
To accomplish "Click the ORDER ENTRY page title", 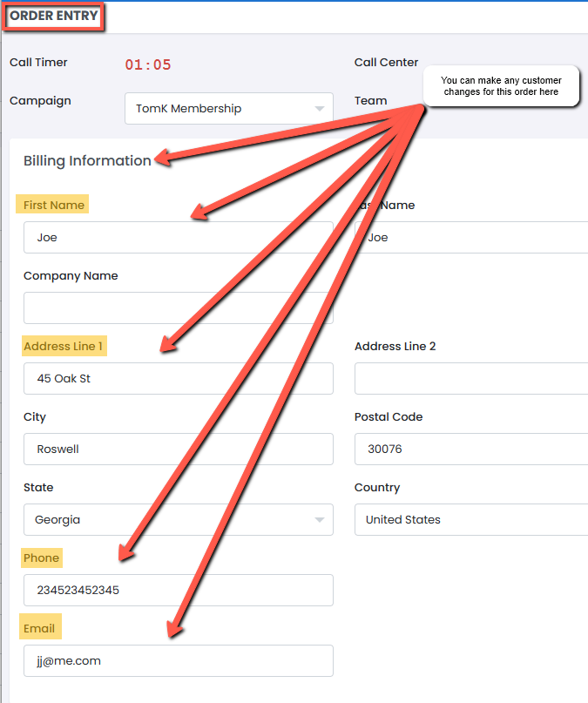I will pos(54,17).
